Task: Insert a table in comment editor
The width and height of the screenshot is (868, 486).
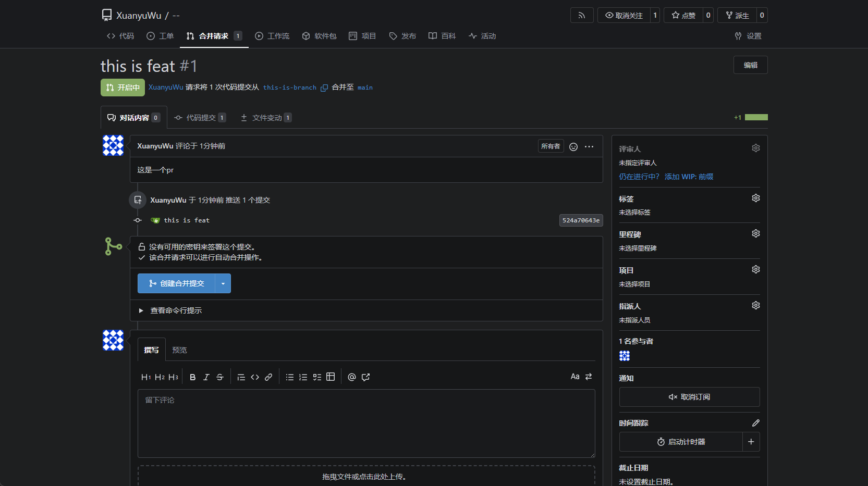Action: [330, 377]
